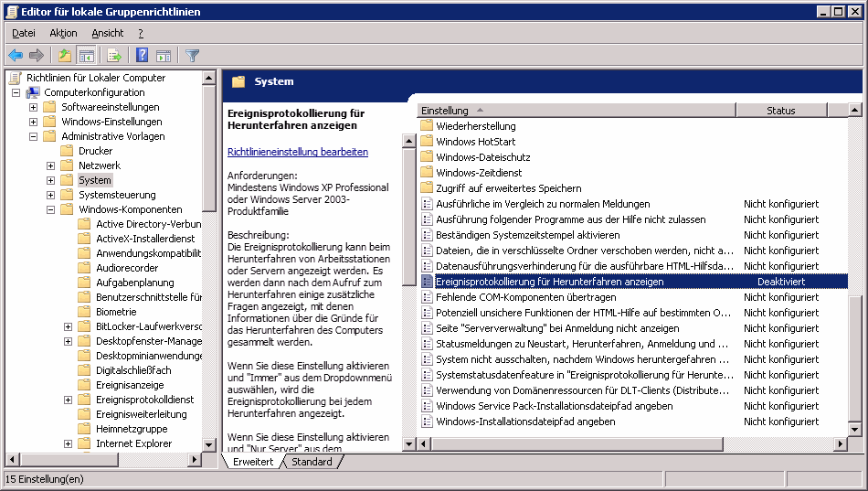Collapse the Computerkonfiguration tree node
This screenshot has height=491, width=868.
click(16, 92)
